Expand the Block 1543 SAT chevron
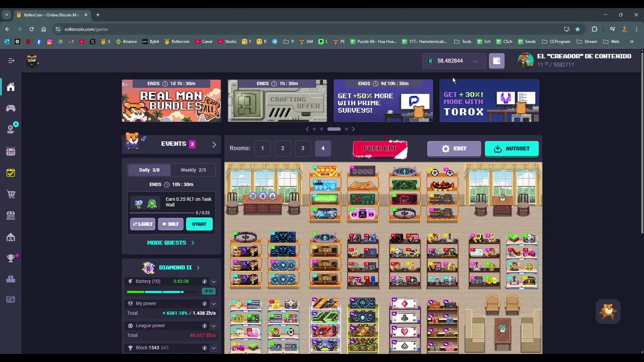Image resolution: width=644 pixels, height=362 pixels. click(214, 348)
